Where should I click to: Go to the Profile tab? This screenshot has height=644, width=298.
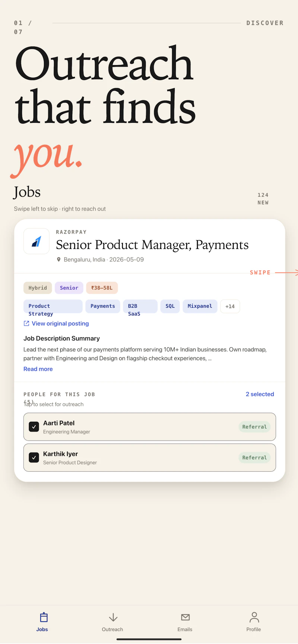tap(254, 622)
